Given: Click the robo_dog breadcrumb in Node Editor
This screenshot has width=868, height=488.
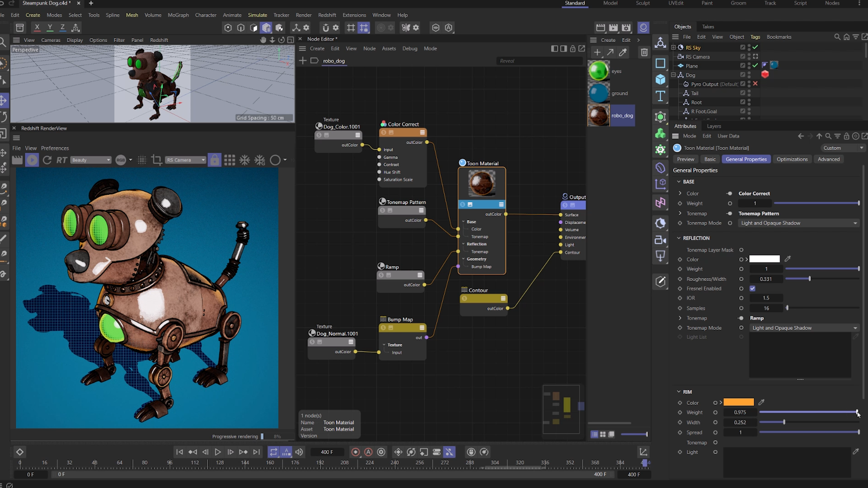Looking at the screenshot, I should click(334, 61).
